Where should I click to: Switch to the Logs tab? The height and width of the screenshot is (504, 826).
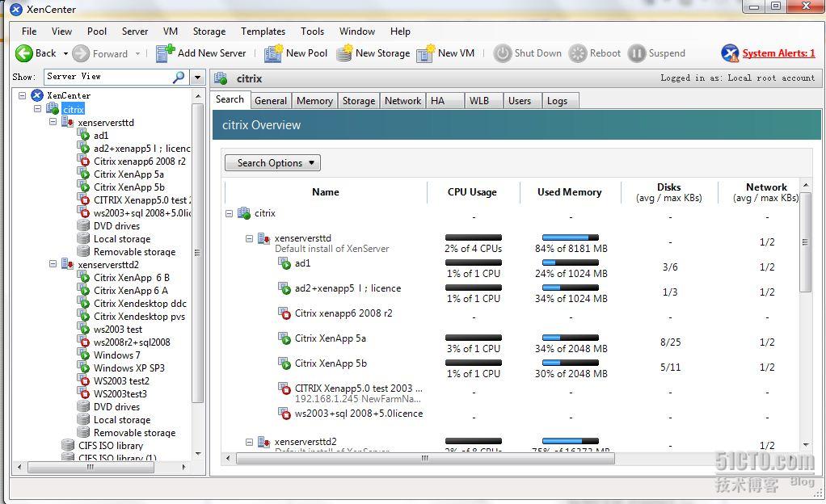(561, 101)
